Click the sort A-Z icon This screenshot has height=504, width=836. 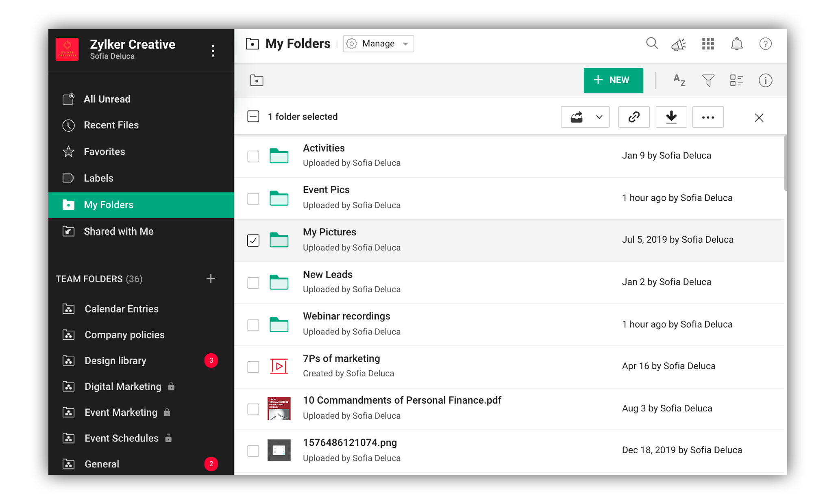(x=679, y=80)
